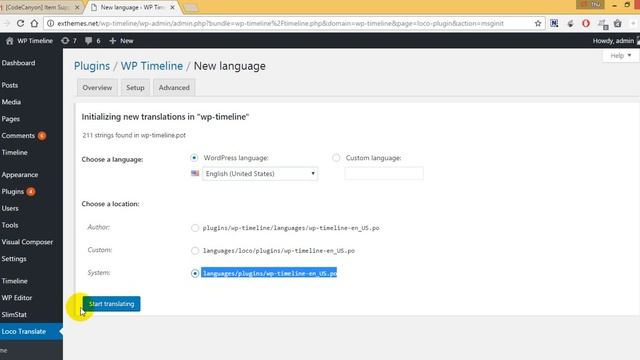The width and height of the screenshot is (640, 360).
Task: Open Loco Translate in the sidebar
Action: pos(24,331)
